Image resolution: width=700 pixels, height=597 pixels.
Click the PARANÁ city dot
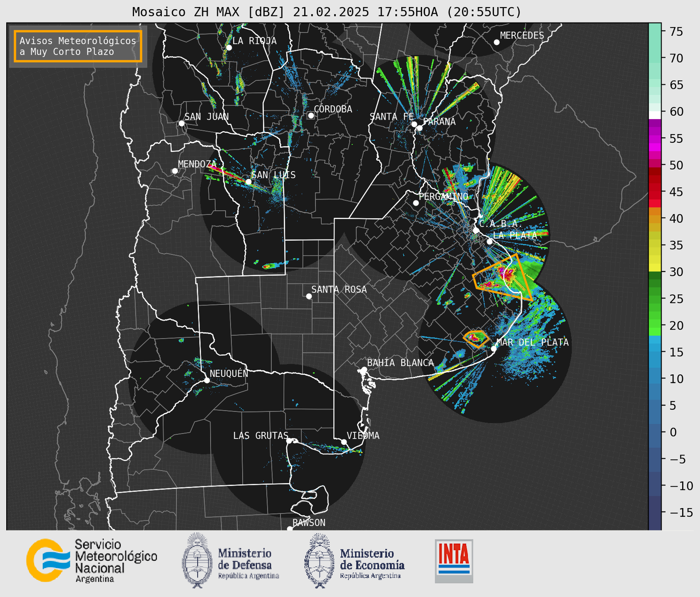420,128
